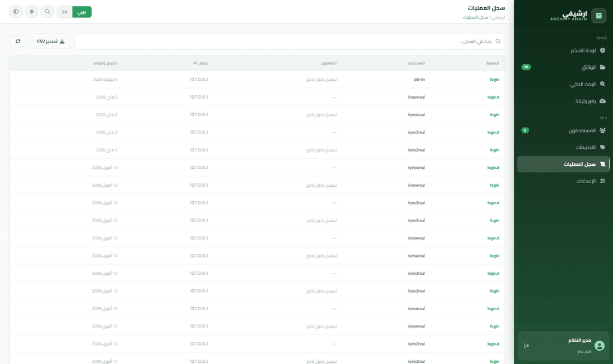613x364 pixels.
Task: Open the documents (الوثائق) menu item
Action: coord(563,67)
